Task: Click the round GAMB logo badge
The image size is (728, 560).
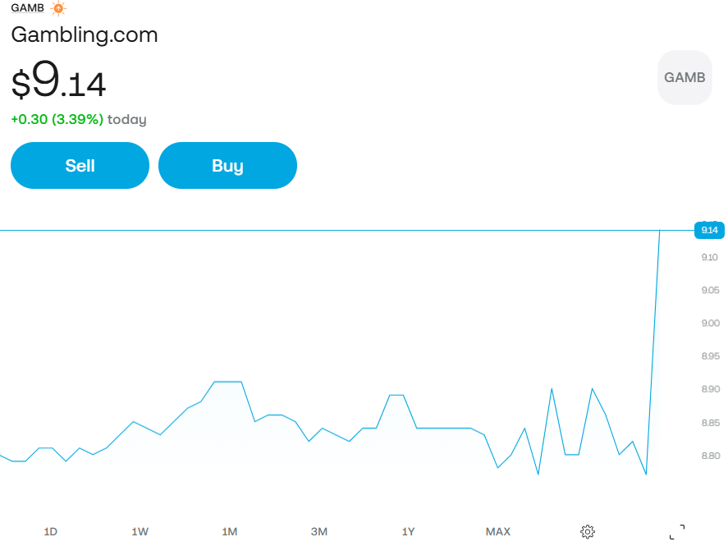Action: pyautogui.click(x=685, y=78)
